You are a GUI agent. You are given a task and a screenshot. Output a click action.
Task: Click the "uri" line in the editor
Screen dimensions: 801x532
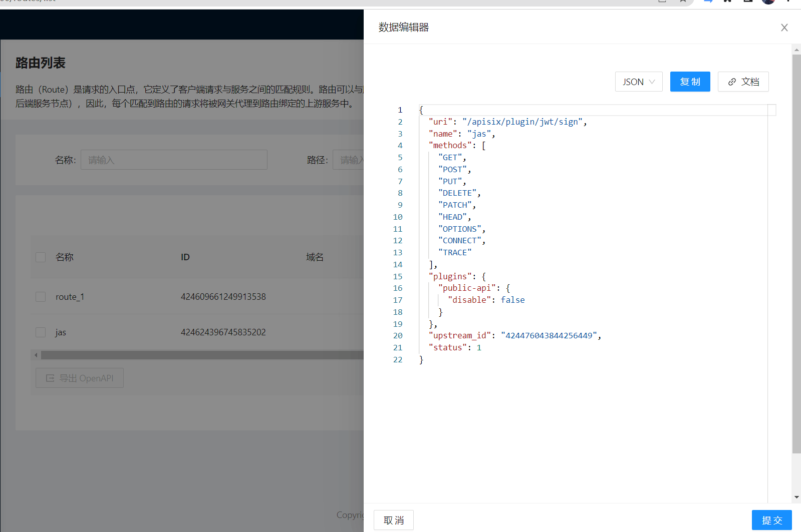[x=507, y=122]
